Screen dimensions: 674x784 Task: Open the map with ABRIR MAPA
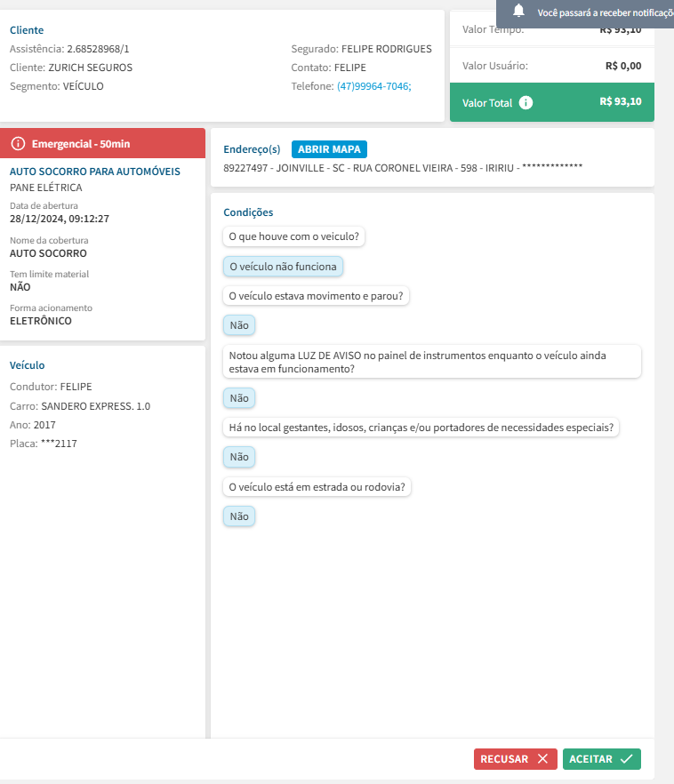click(x=329, y=149)
